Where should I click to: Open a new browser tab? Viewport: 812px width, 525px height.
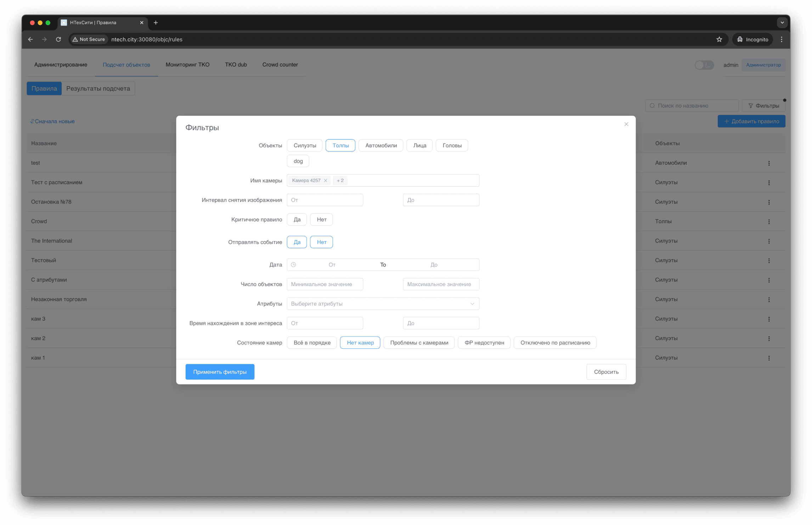pyautogui.click(x=156, y=23)
